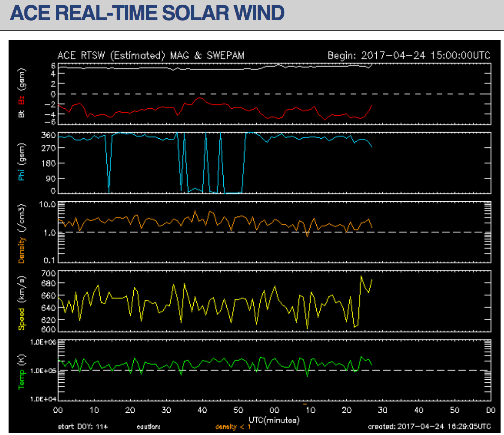This screenshot has width=504, height=435.
Task: Click the ACE RTSW (Estimated) MAG & SWEPAM title
Action: coord(151,56)
